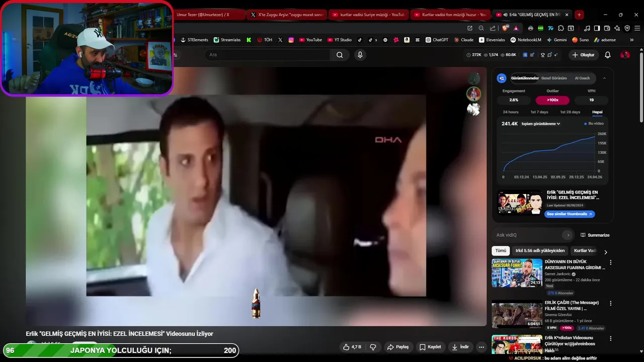Open the YouTube notifications bell

[x=607, y=55]
